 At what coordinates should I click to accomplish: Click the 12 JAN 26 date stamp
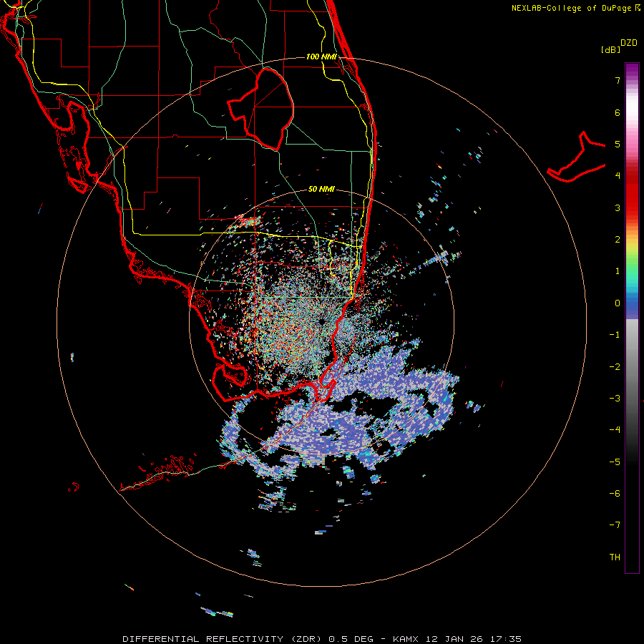click(454, 639)
